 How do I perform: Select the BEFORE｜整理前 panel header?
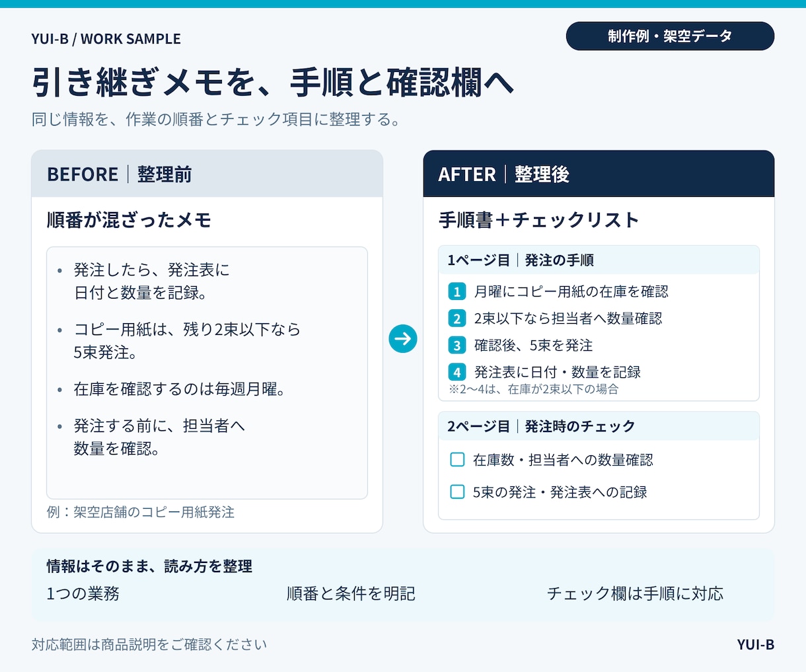click(x=207, y=174)
